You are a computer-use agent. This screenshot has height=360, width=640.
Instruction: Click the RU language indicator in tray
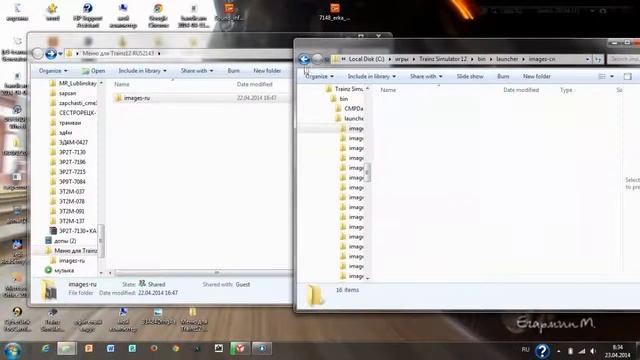coord(525,350)
